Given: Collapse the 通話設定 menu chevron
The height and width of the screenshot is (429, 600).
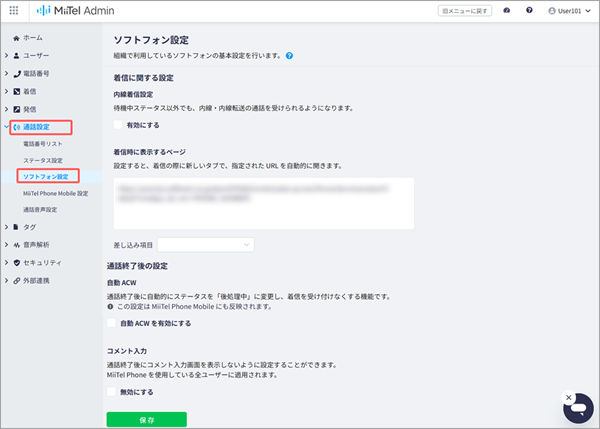Looking at the screenshot, I should point(6,126).
